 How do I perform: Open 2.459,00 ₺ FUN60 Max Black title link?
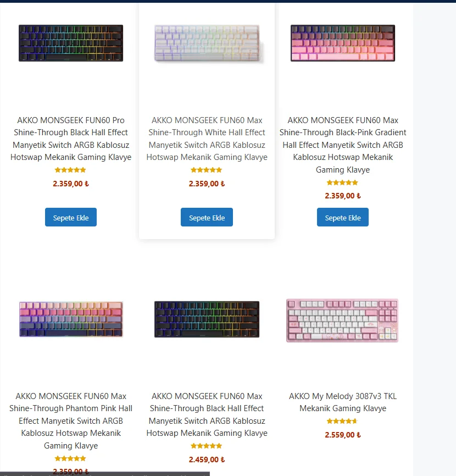(x=207, y=414)
